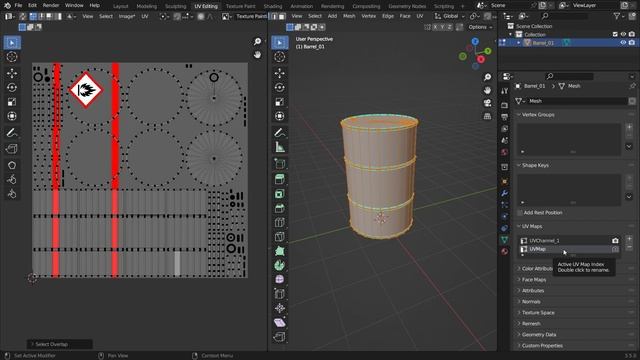640x360 pixels.
Task: Open the Material properties tab icon
Action: [504, 251]
